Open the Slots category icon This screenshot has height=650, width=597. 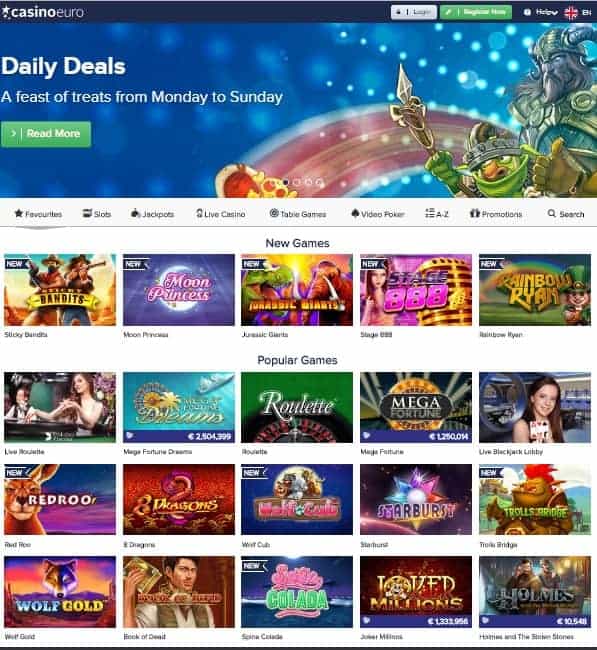click(x=87, y=213)
